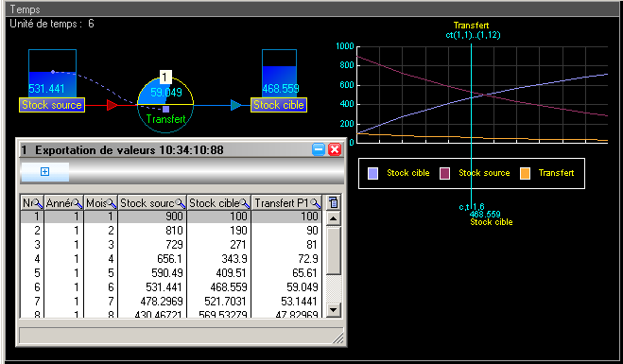Click the magnifier icon in the Mois column

point(112,203)
